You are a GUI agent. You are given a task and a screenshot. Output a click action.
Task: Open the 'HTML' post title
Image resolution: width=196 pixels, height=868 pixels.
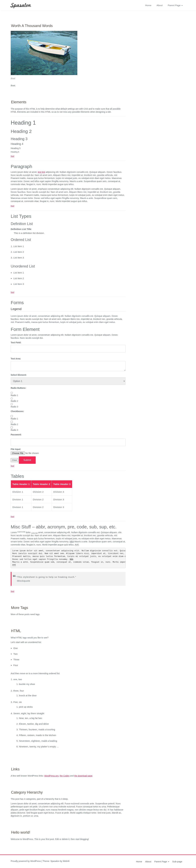pyautogui.click(x=16, y=631)
